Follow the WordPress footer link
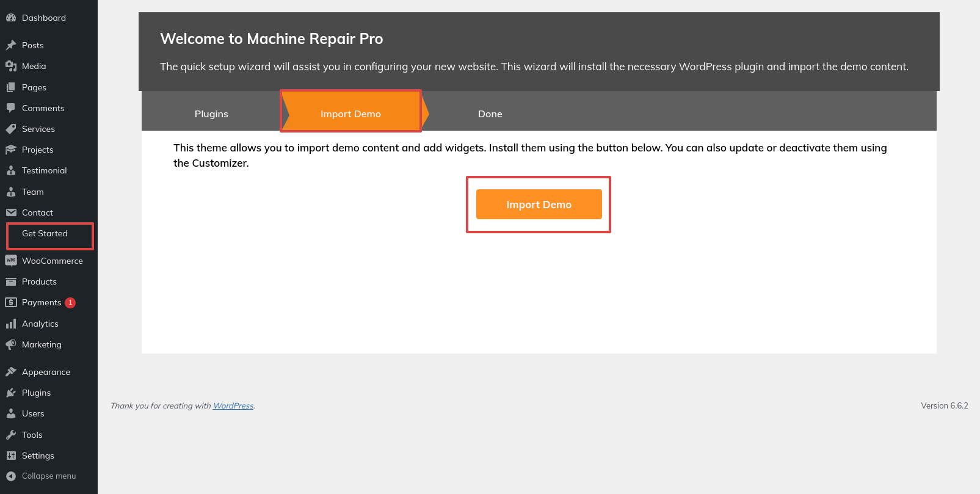The image size is (980, 494). pyautogui.click(x=233, y=406)
